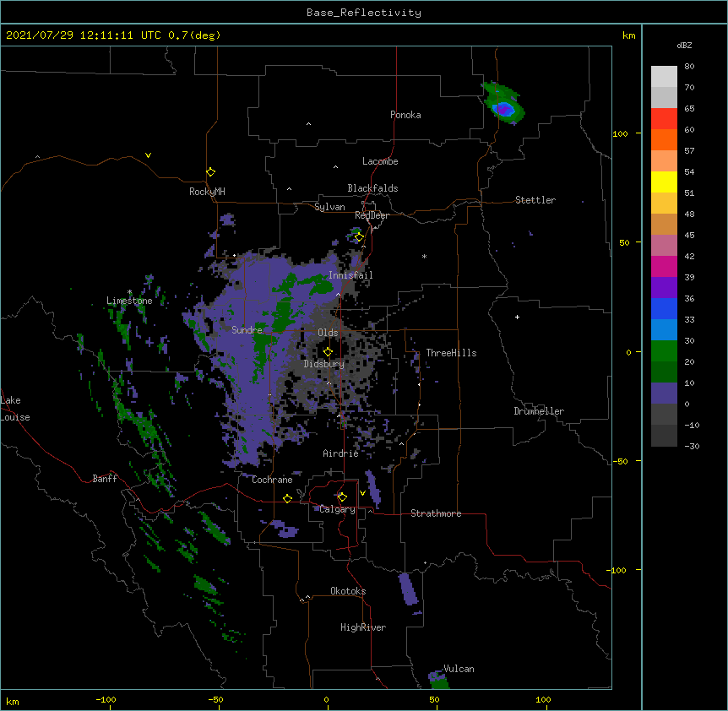
Task: Select the HighRiver label
Action: [363, 627]
